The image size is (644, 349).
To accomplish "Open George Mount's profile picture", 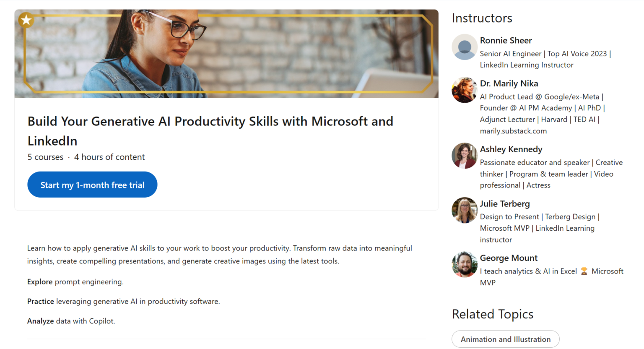I will [x=464, y=264].
